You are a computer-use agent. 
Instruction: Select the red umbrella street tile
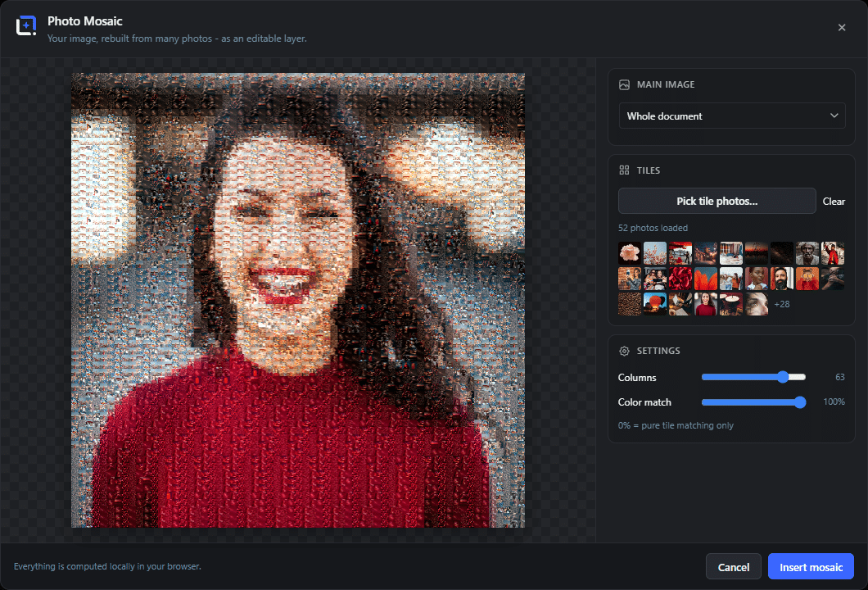[680, 253]
